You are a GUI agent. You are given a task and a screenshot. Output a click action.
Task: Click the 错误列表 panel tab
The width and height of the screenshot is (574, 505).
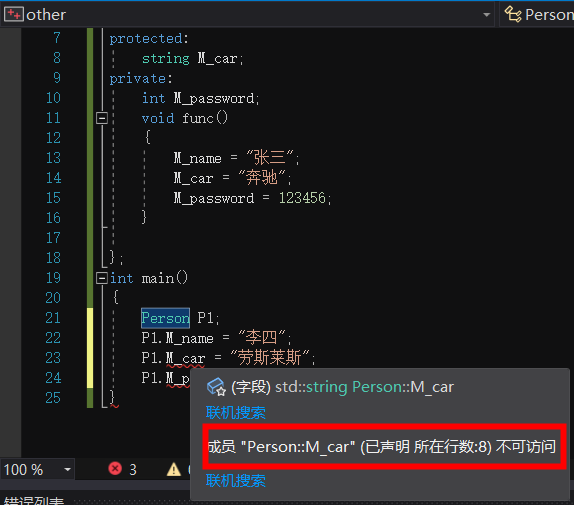pyautogui.click(x=34, y=500)
